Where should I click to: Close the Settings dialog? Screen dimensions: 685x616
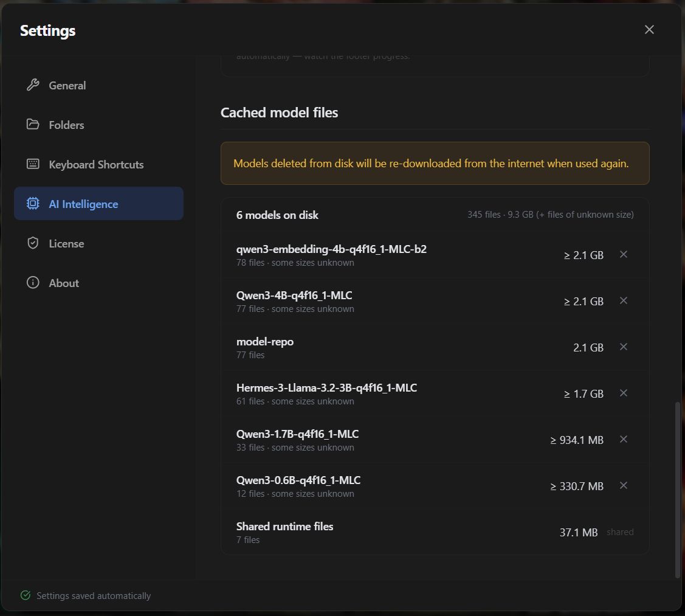(x=649, y=29)
